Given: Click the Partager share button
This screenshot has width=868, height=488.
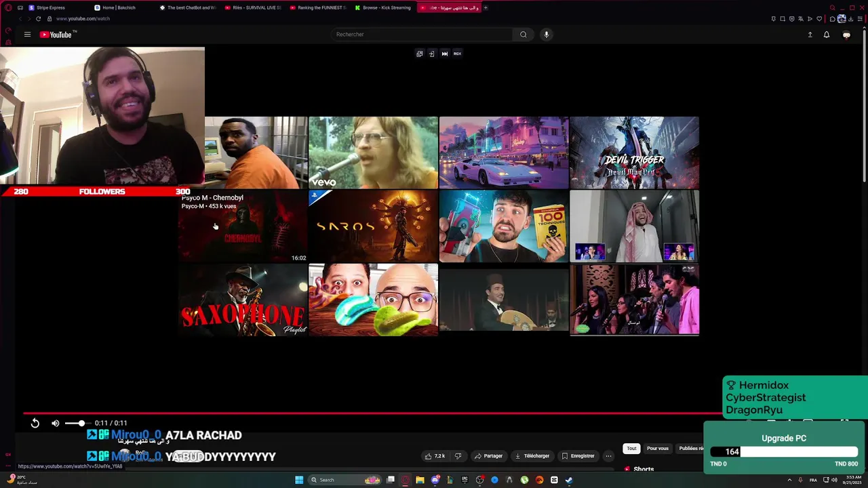Looking at the screenshot, I should (x=488, y=456).
